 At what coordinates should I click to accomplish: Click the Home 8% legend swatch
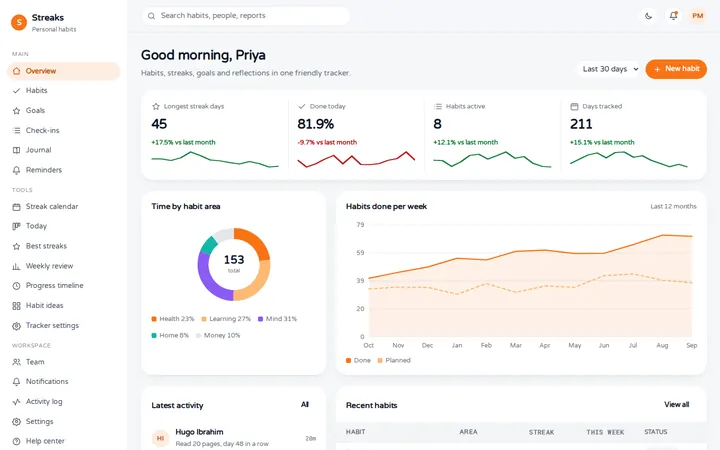pos(154,336)
